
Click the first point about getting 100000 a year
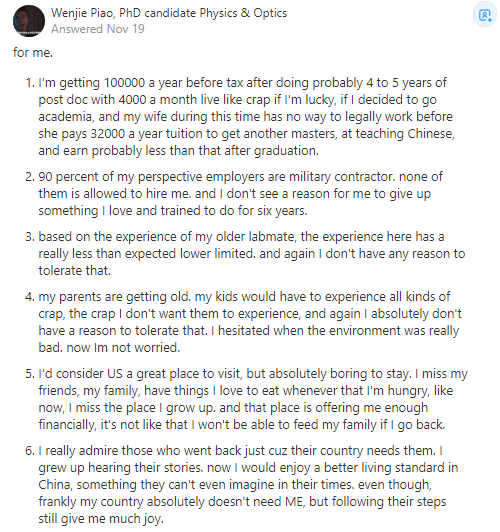click(246, 116)
